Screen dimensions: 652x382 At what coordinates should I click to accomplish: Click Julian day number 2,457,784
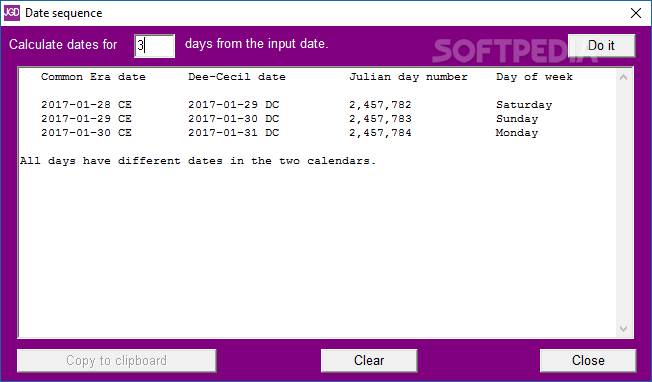coord(380,133)
